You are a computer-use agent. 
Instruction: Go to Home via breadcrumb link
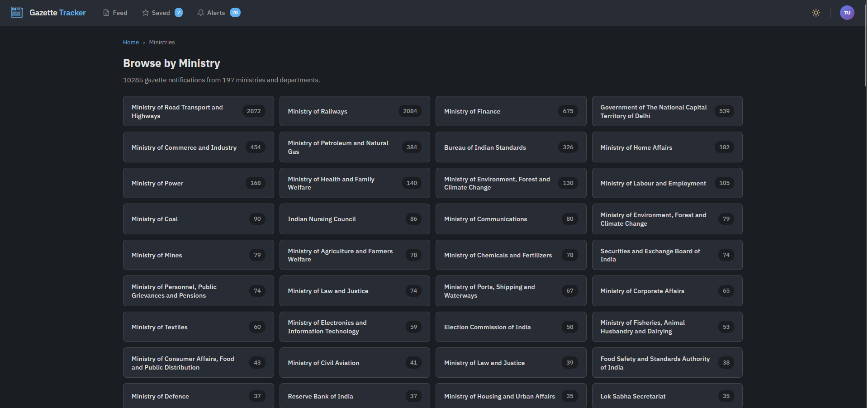pyautogui.click(x=131, y=43)
